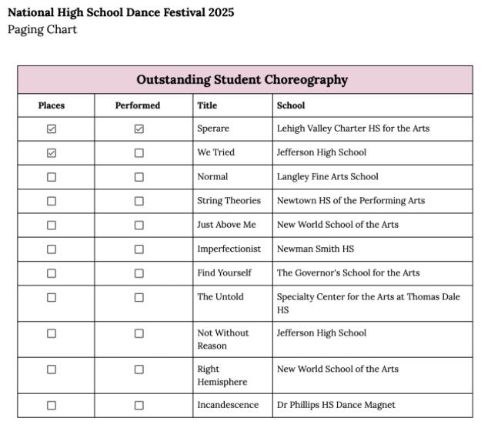Mark Imperfectionist as Performed
This screenshot has height=448, width=491.
[139, 249]
